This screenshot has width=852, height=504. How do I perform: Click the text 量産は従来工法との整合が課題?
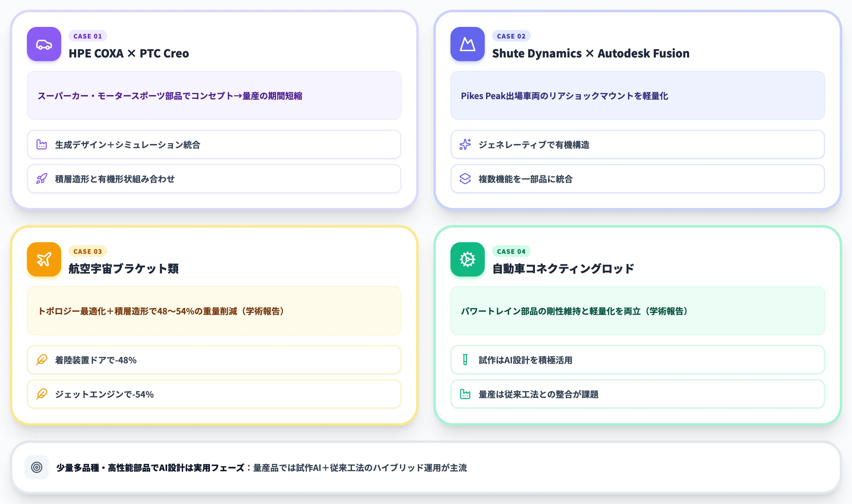pyautogui.click(x=538, y=394)
